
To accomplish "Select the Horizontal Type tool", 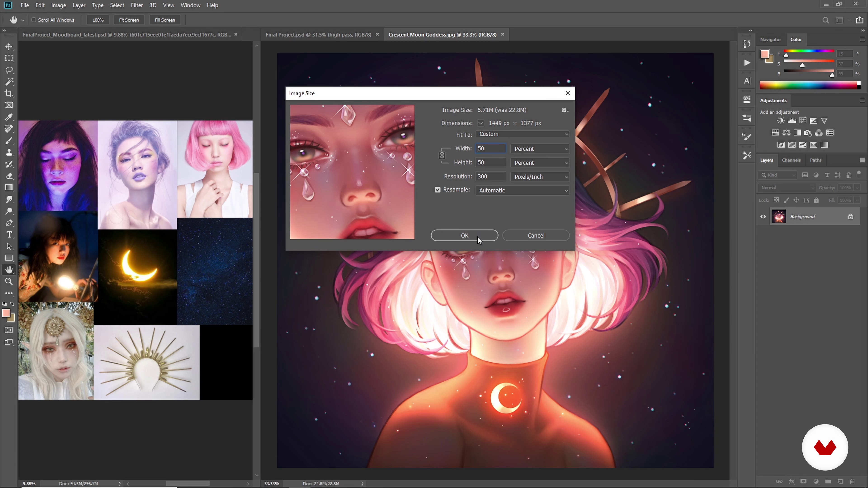I will click(x=9, y=235).
